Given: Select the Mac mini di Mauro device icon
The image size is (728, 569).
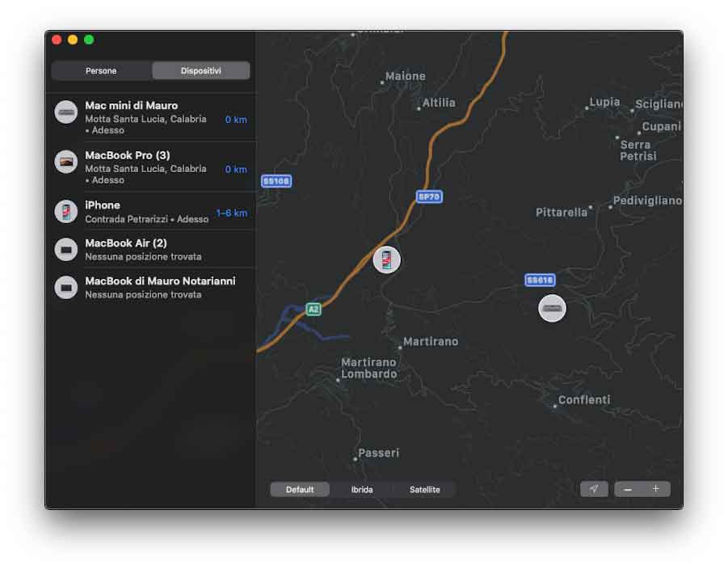Looking at the screenshot, I should pyautogui.click(x=66, y=112).
